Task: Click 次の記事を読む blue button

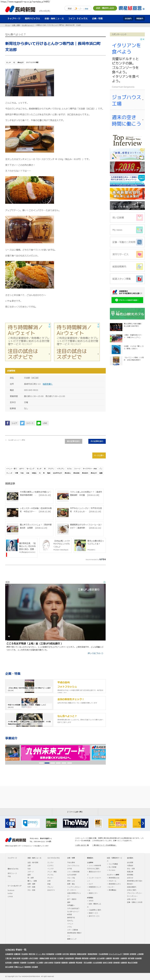Action: tap(97, 441)
